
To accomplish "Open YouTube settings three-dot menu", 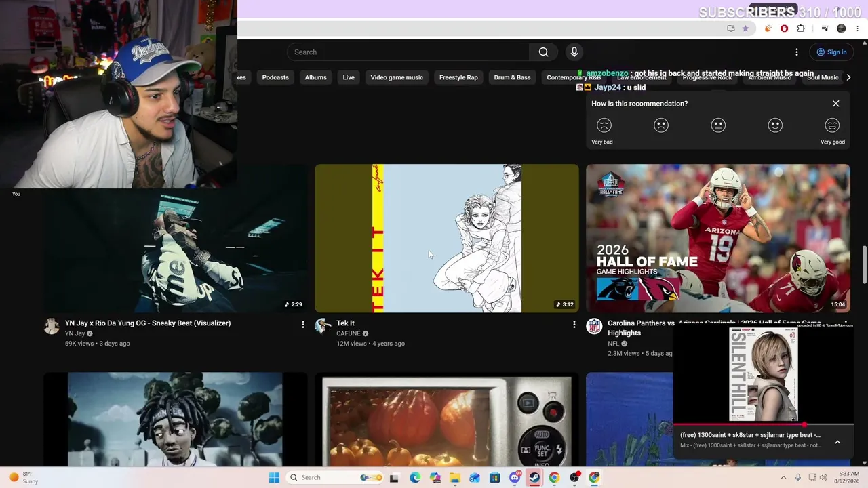I will (797, 52).
